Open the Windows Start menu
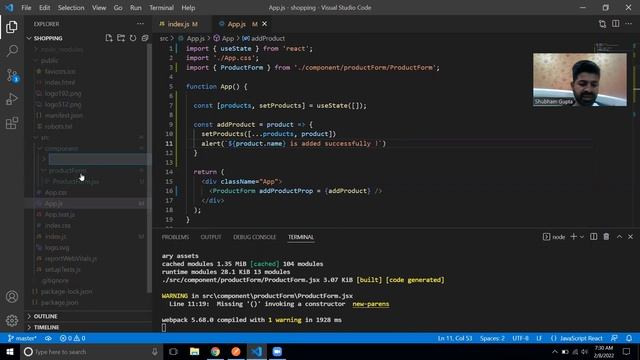 [x=10, y=352]
